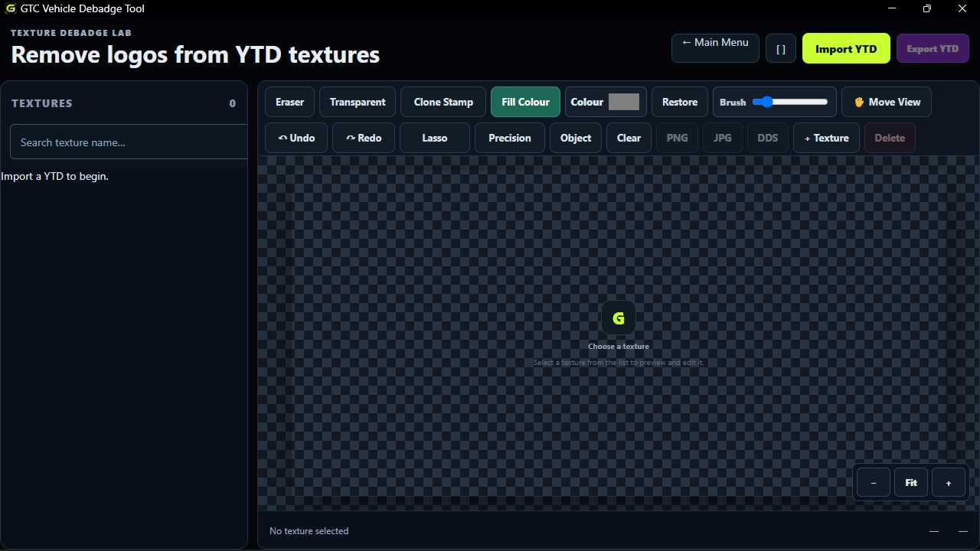Activate the Clone Stamp tool
Viewport: 980px width, 551px height.
(x=443, y=102)
